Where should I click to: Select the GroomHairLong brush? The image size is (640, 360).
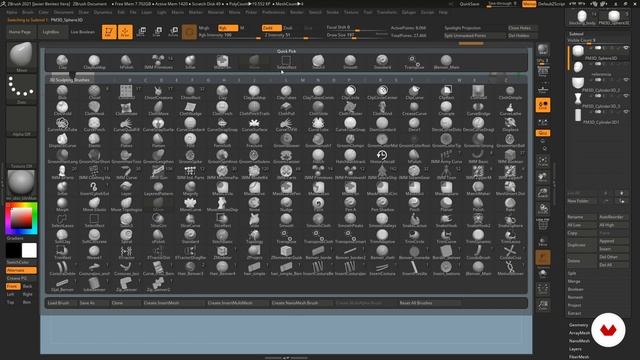coord(62,156)
